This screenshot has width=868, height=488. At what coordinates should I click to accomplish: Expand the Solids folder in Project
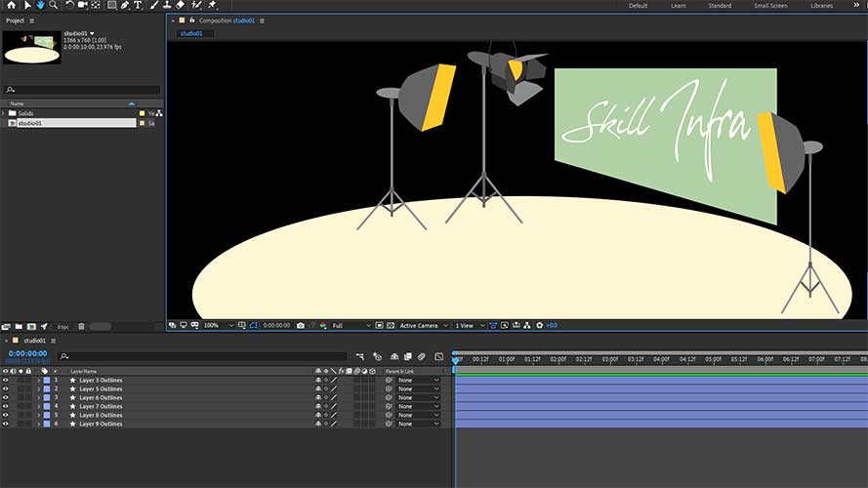pyautogui.click(x=3, y=113)
